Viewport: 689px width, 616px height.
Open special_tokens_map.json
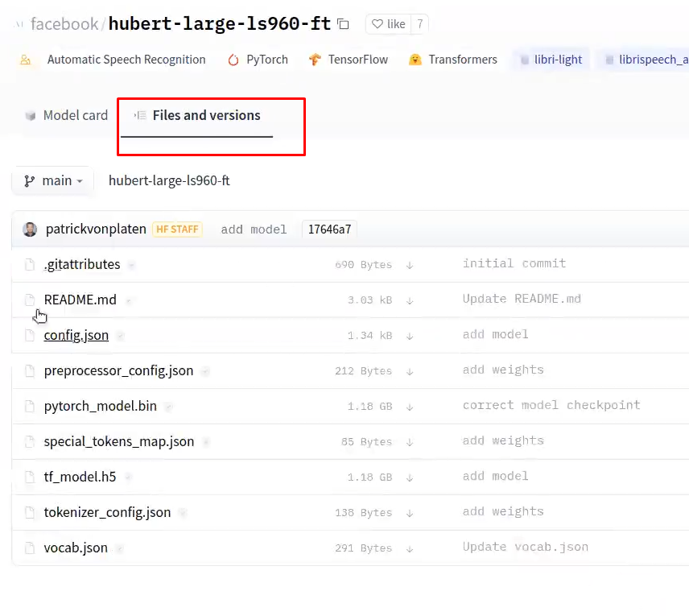point(118,441)
